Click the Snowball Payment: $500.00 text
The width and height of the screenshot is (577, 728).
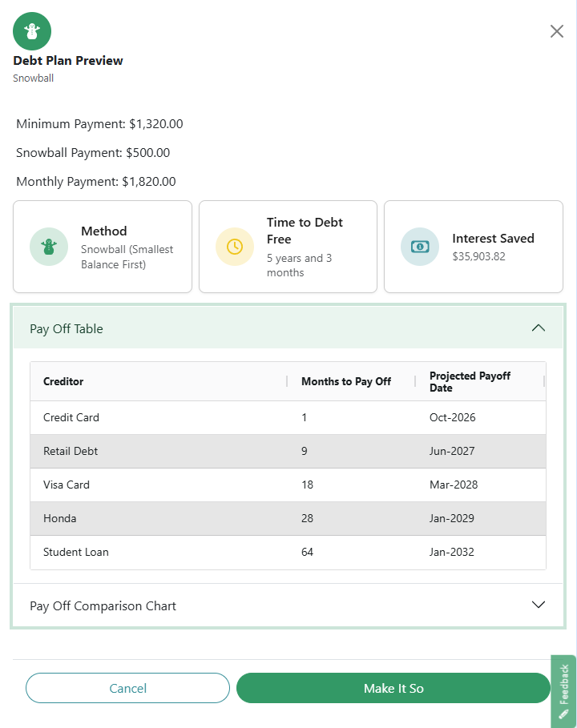coord(93,153)
